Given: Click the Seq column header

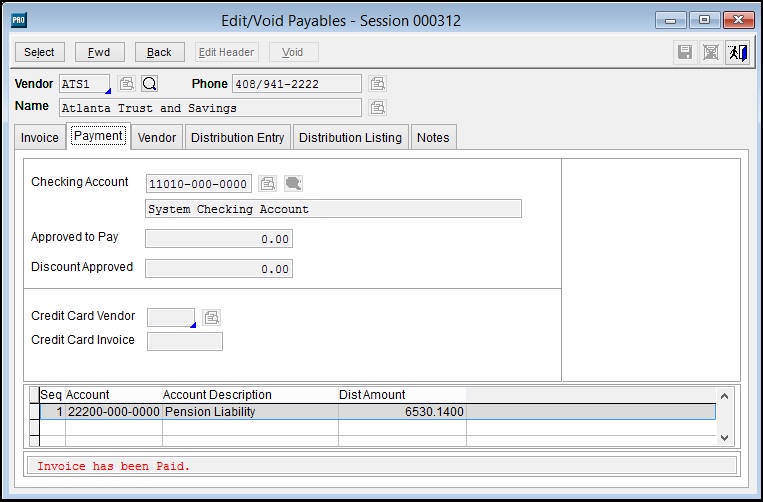Looking at the screenshot, I should pyautogui.click(x=52, y=394).
